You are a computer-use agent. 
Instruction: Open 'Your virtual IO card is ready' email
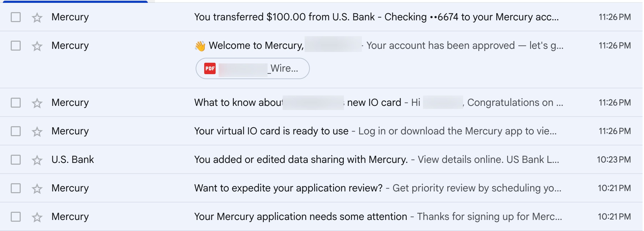[271, 131]
